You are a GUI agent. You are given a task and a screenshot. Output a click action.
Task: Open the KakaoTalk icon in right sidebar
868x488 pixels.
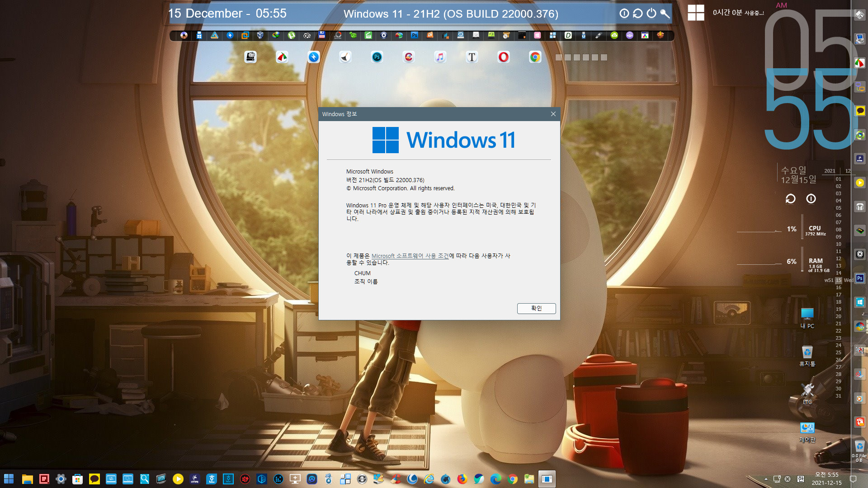[x=860, y=111]
